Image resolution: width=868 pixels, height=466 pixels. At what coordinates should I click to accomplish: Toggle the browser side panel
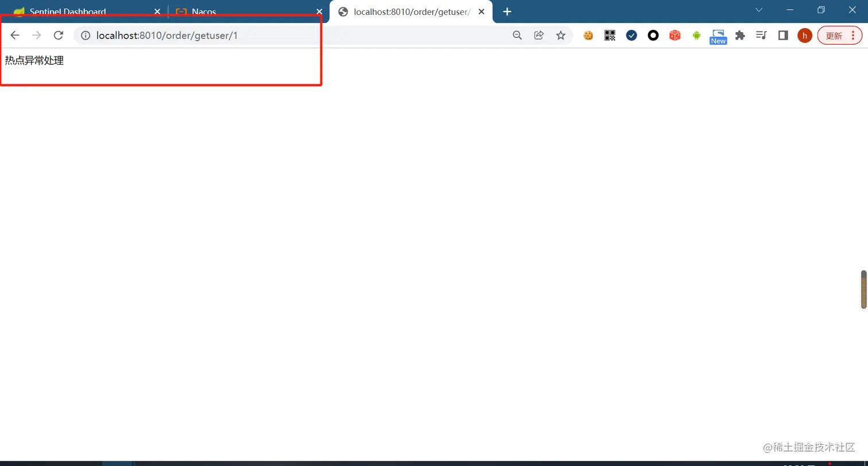[x=783, y=36]
